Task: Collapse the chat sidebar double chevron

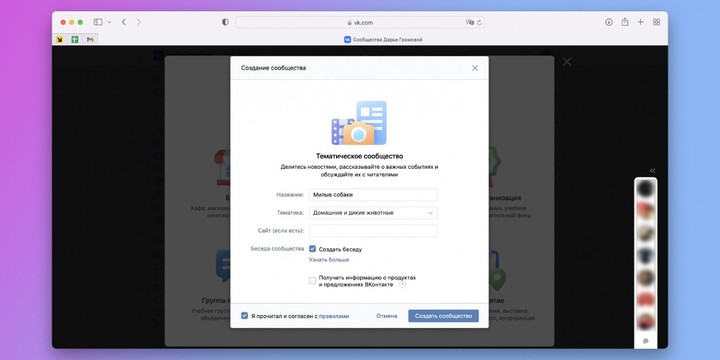Action: [652, 171]
